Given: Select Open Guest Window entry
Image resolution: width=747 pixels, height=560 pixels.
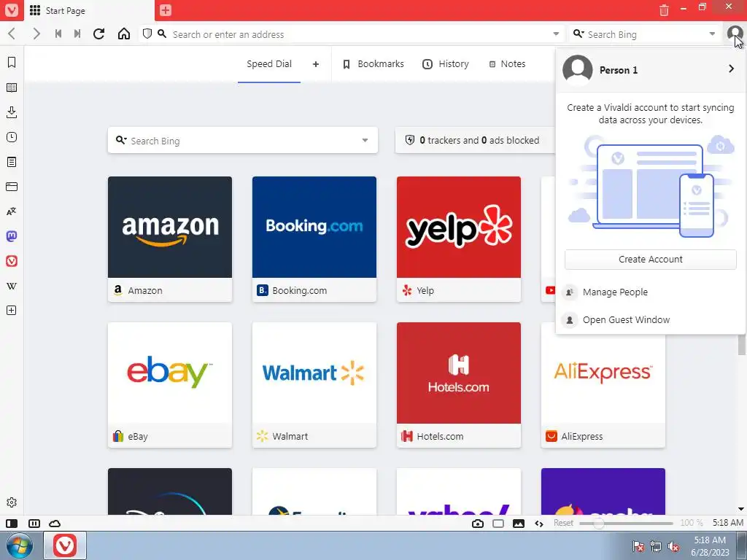Looking at the screenshot, I should pyautogui.click(x=650, y=319).
